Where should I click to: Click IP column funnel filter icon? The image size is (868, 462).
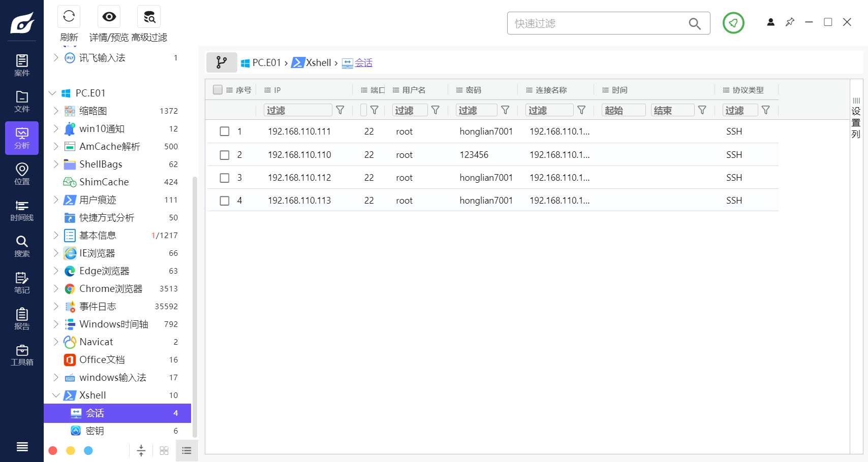pos(340,110)
